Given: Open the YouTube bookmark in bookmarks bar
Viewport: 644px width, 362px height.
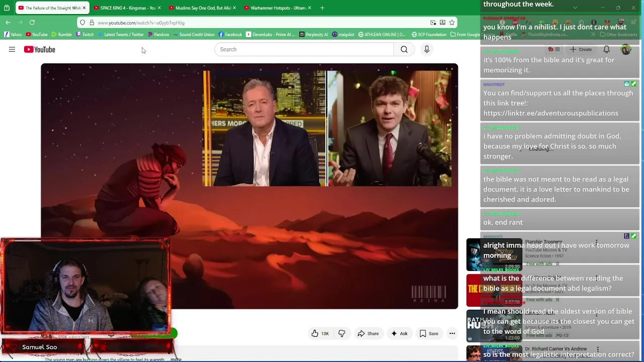Looking at the screenshot, I should tap(37, 35).
